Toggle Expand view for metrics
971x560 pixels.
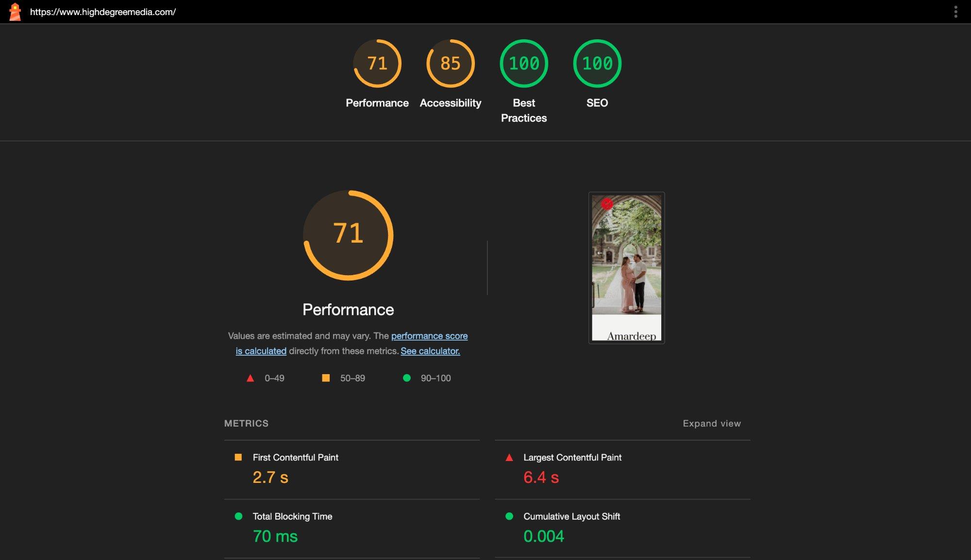[712, 424]
